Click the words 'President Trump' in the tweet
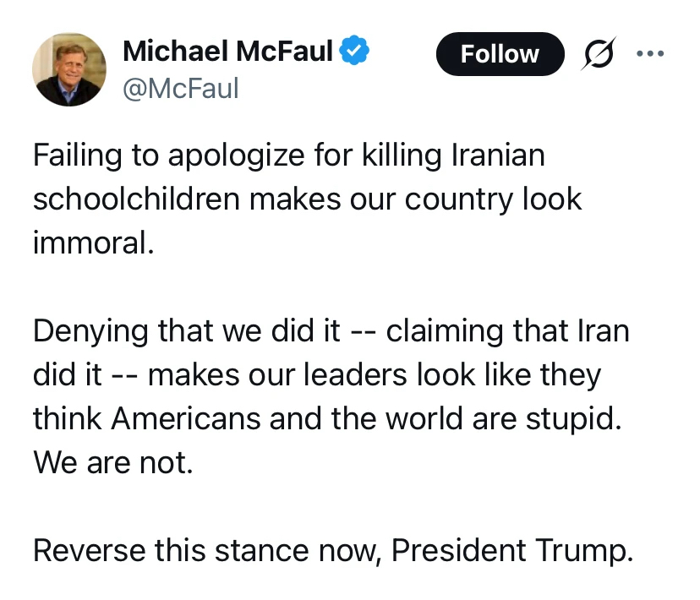 (x=512, y=550)
